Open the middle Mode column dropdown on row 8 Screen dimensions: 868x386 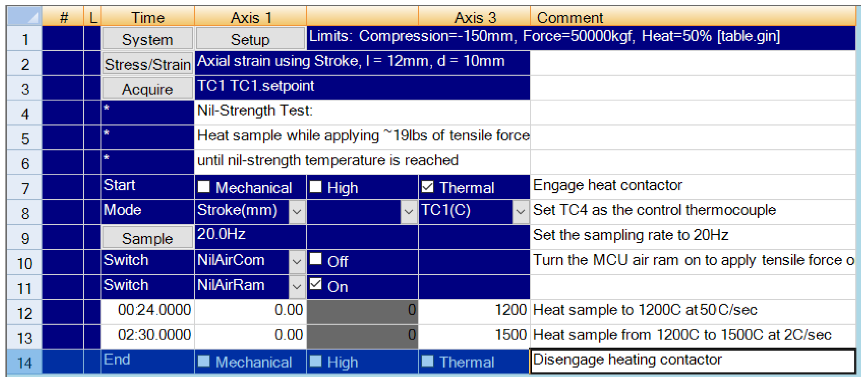[x=408, y=212]
